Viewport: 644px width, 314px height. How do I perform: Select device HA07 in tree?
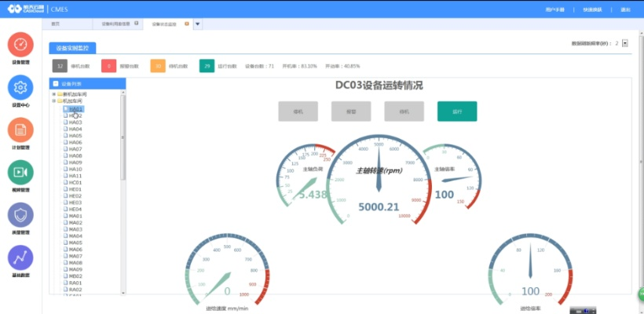click(75, 149)
